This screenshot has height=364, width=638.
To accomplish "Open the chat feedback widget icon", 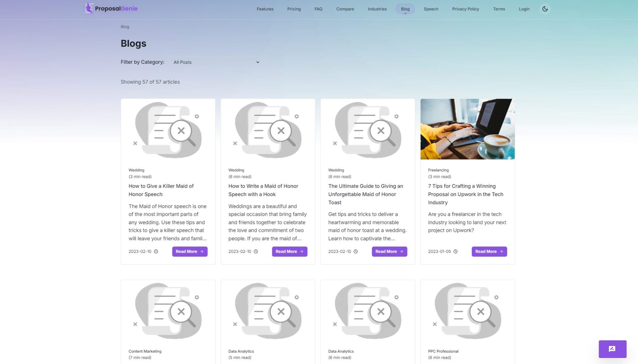I will pyautogui.click(x=612, y=349).
